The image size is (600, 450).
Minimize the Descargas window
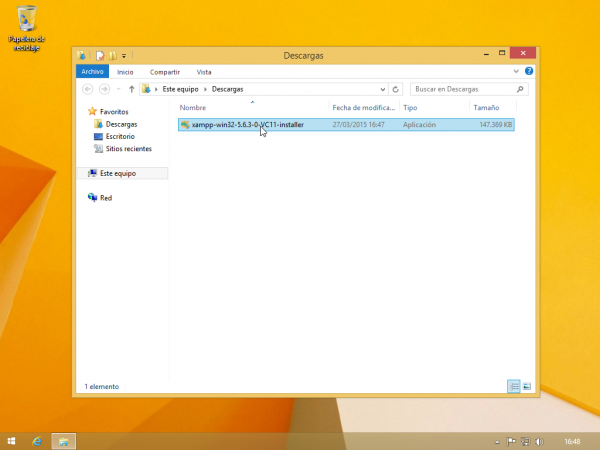(486, 54)
